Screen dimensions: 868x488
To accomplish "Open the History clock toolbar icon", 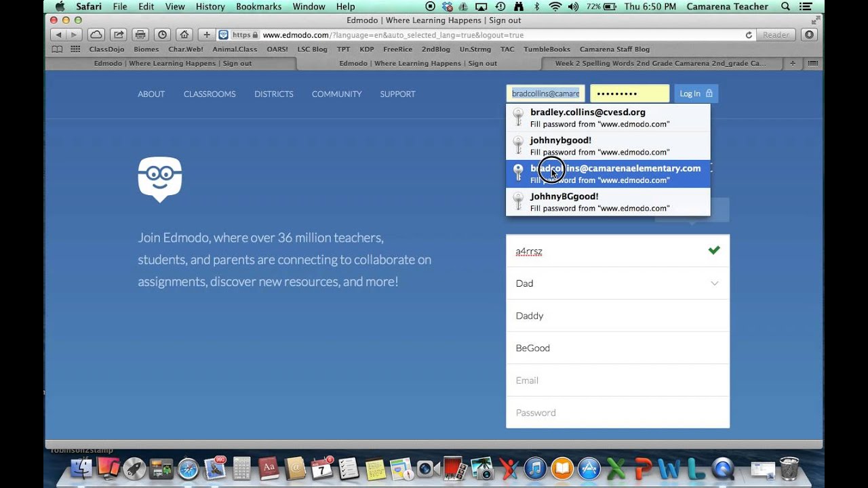I will click(162, 35).
